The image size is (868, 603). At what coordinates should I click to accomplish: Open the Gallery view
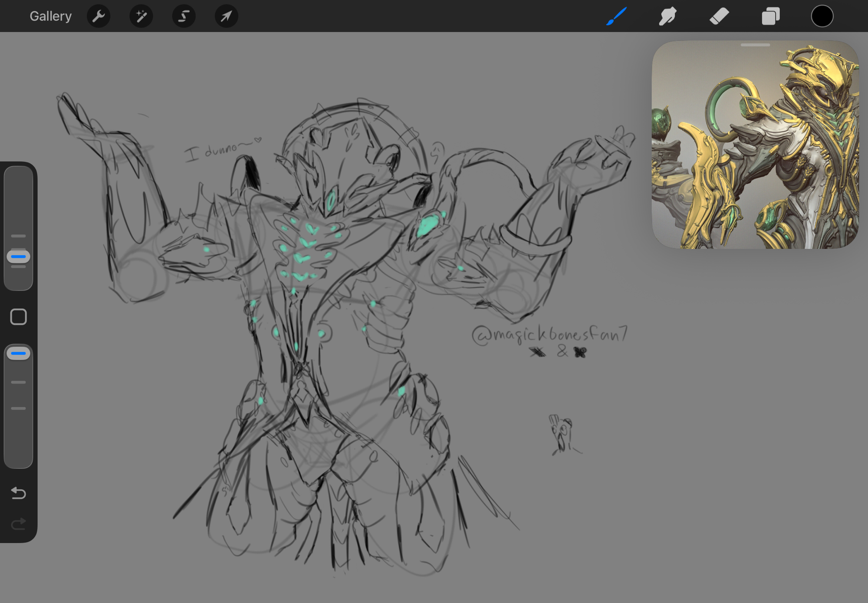click(x=50, y=16)
